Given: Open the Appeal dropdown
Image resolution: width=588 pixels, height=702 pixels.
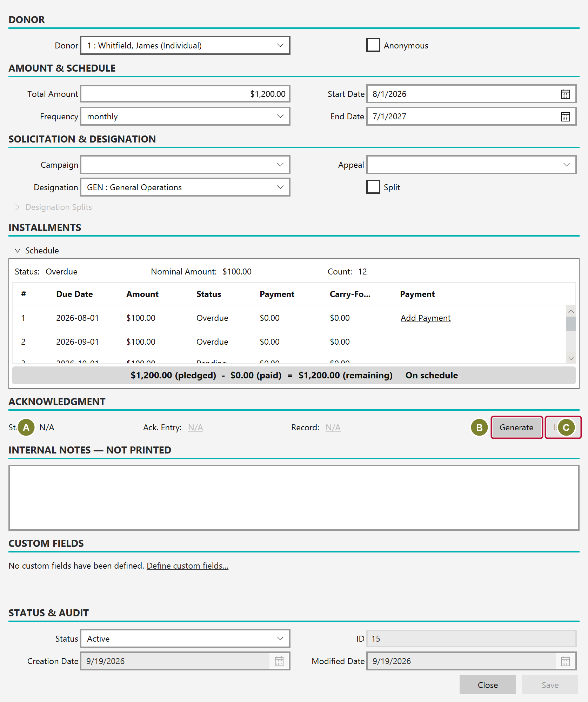Looking at the screenshot, I should (x=472, y=165).
